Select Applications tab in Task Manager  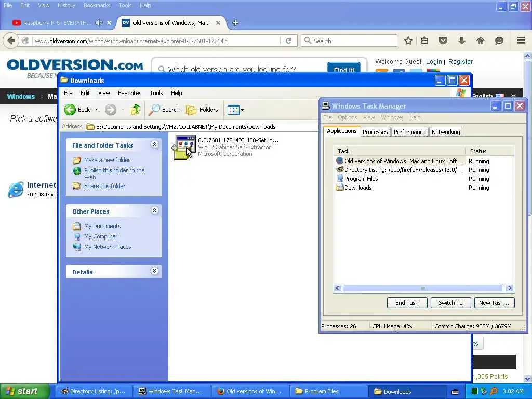click(x=342, y=131)
